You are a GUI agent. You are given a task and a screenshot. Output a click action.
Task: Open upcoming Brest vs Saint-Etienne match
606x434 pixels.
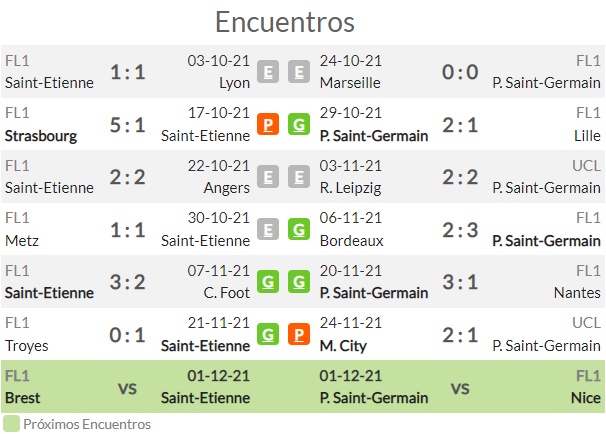[128, 387]
